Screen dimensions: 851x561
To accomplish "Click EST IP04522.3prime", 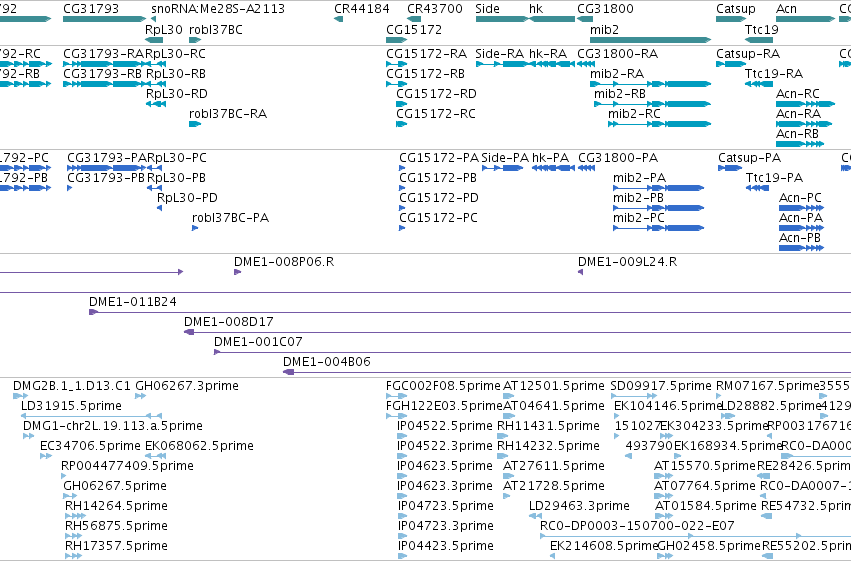I will click(x=444, y=447).
